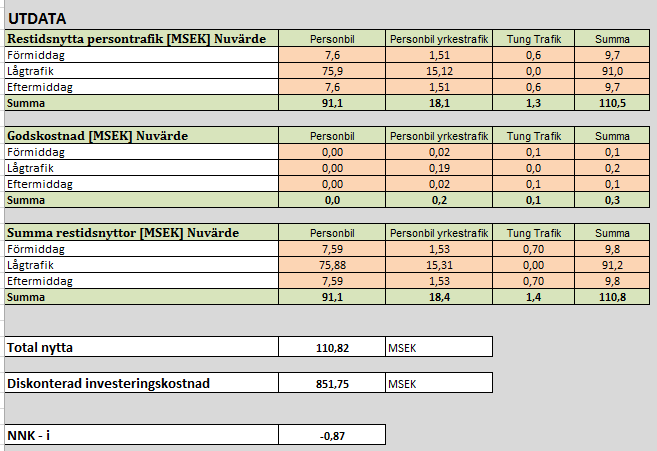
Task: Click Eftermiddag Summa value 9,8 in the Summa restidsnyttor table
Action: point(612,280)
